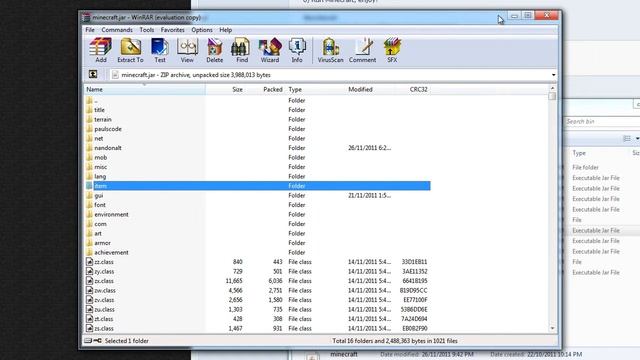
Task: Select the net folder row
Action: click(x=258, y=138)
